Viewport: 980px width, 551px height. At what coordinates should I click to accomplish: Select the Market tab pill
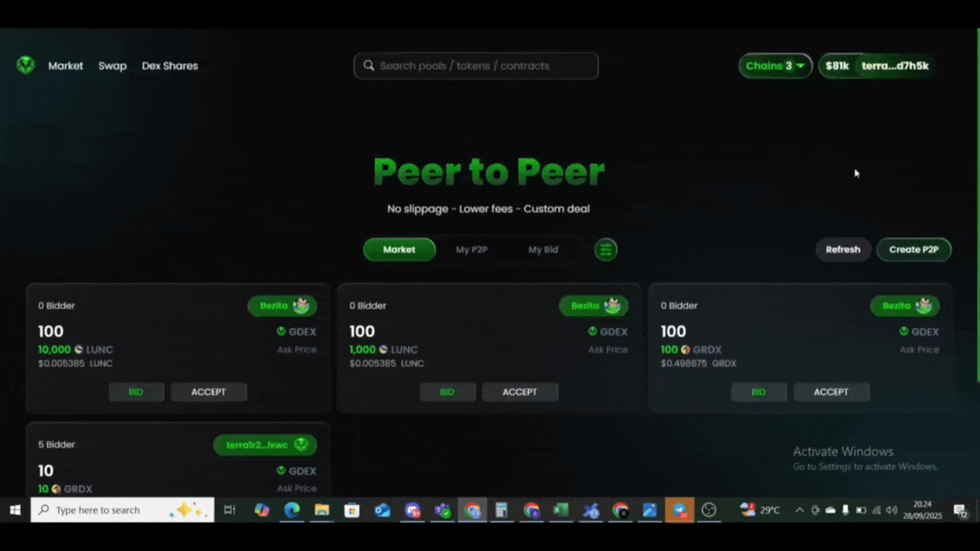[399, 250]
